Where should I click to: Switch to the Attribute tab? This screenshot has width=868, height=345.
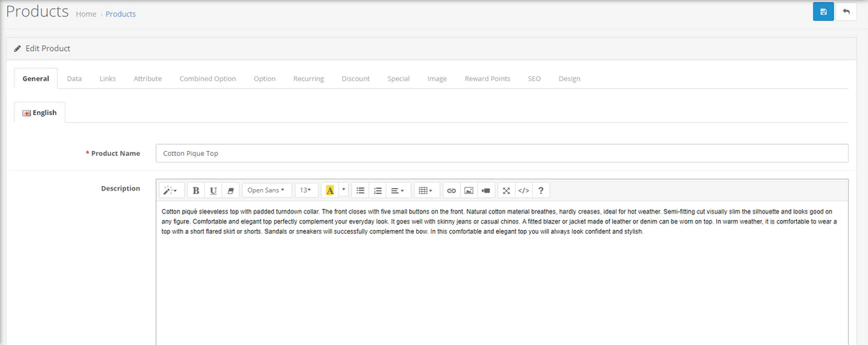(147, 78)
